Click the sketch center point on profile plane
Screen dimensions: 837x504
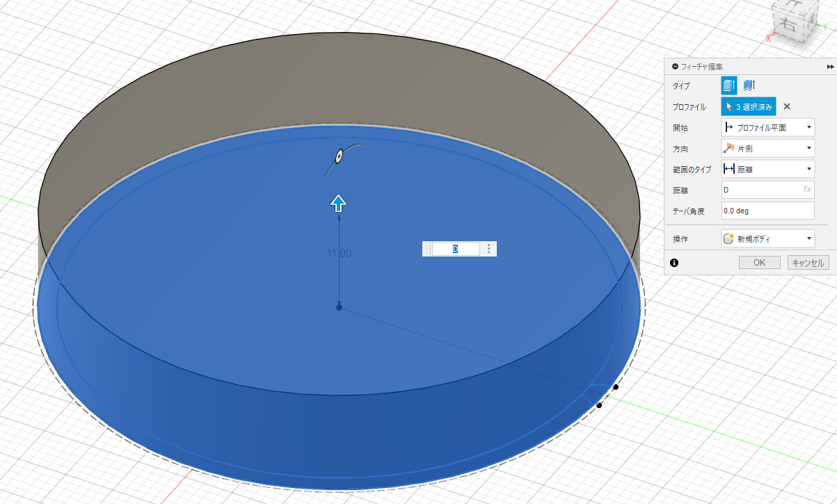[339, 307]
